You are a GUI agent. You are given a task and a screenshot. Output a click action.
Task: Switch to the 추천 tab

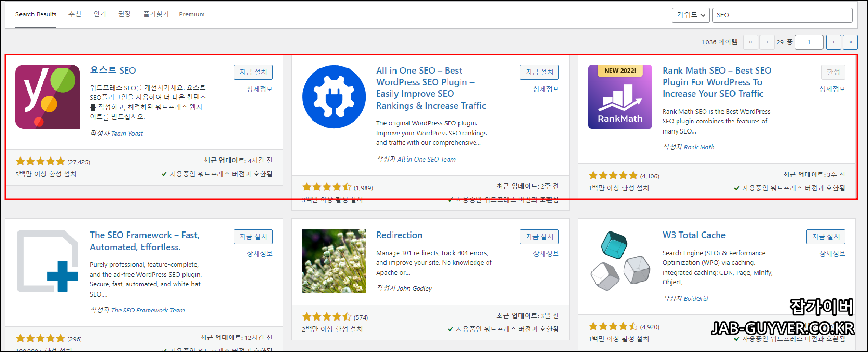(75, 14)
